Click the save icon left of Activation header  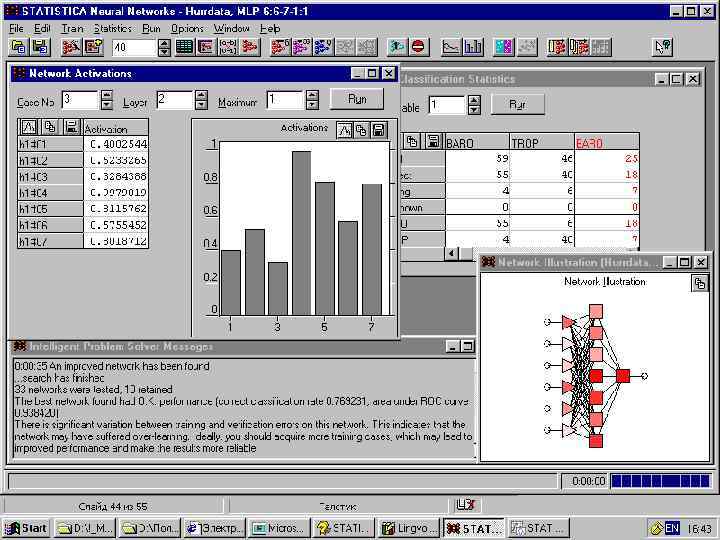[x=71, y=127]
